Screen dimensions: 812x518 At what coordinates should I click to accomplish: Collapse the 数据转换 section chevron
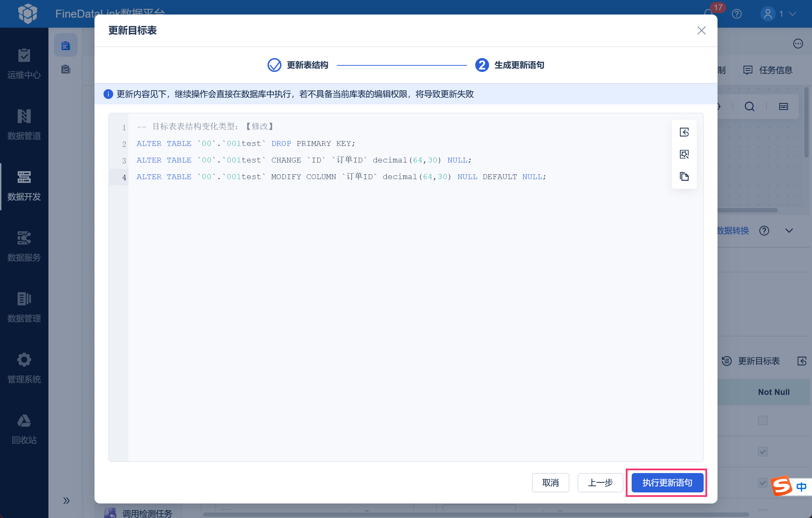tap(789, 231)
